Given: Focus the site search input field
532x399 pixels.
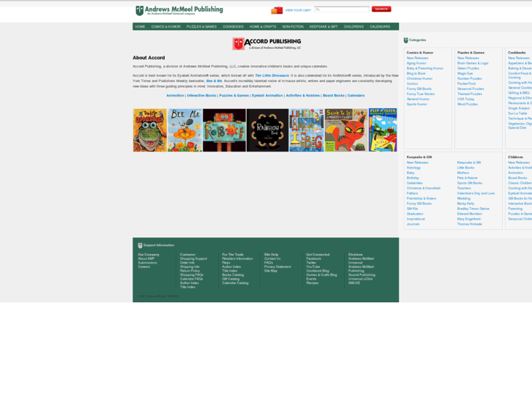Looking at the screenshot, I should point(342,10).
